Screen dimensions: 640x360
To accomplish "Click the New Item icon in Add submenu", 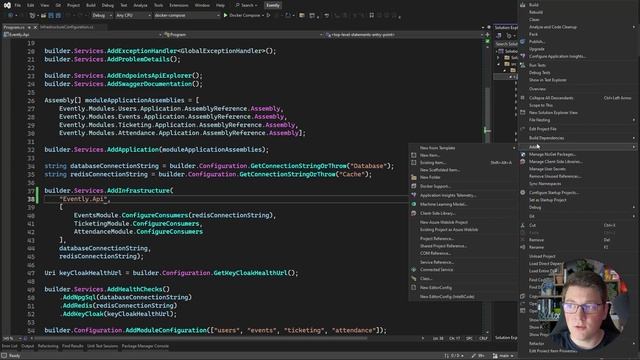I will (413, 155).
